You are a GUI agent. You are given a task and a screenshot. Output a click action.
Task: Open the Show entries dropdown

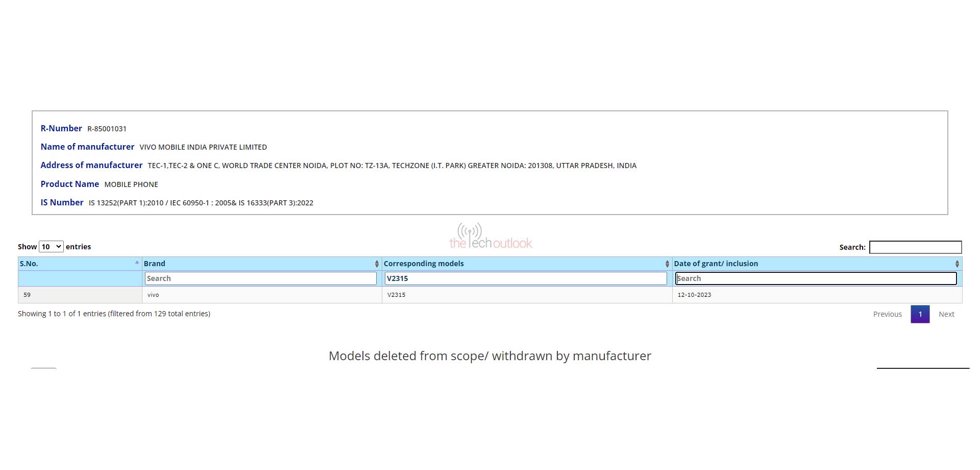(51, 247)
